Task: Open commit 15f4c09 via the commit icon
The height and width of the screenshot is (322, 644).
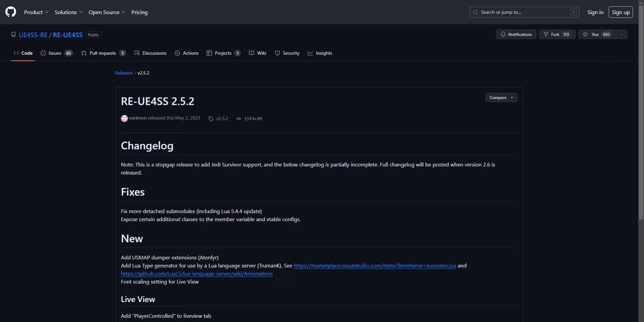Action: [x=238, y=118]
